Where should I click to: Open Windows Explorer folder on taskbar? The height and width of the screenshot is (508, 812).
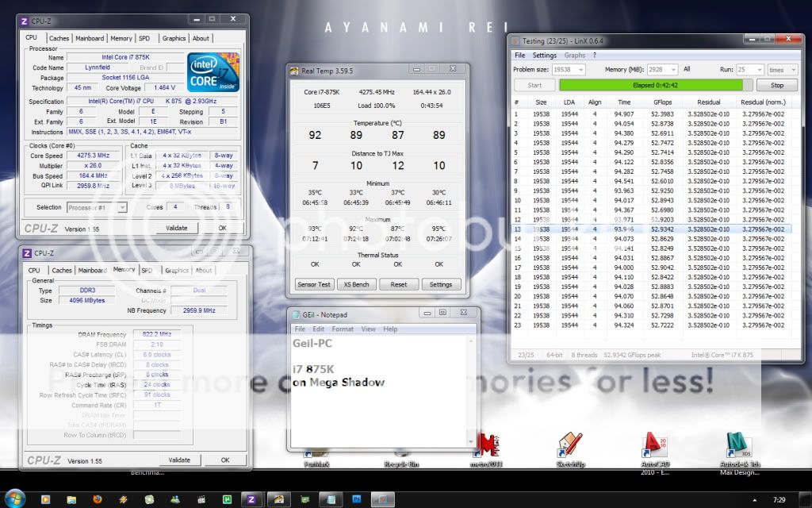71,500
